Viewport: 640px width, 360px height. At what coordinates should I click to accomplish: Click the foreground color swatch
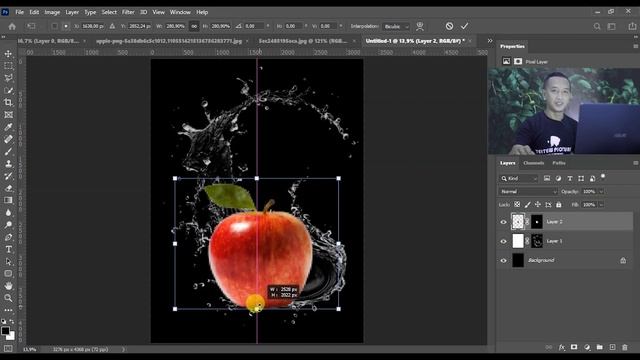pyautogui.click(x=5, y=331)
